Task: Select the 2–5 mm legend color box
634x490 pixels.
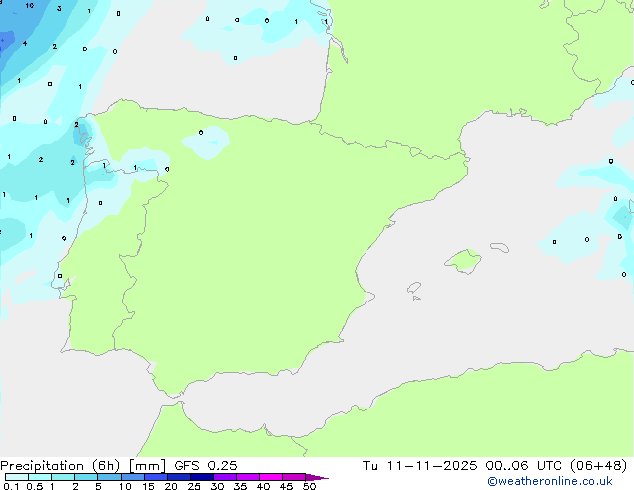Action: click(x=86, y=477)
